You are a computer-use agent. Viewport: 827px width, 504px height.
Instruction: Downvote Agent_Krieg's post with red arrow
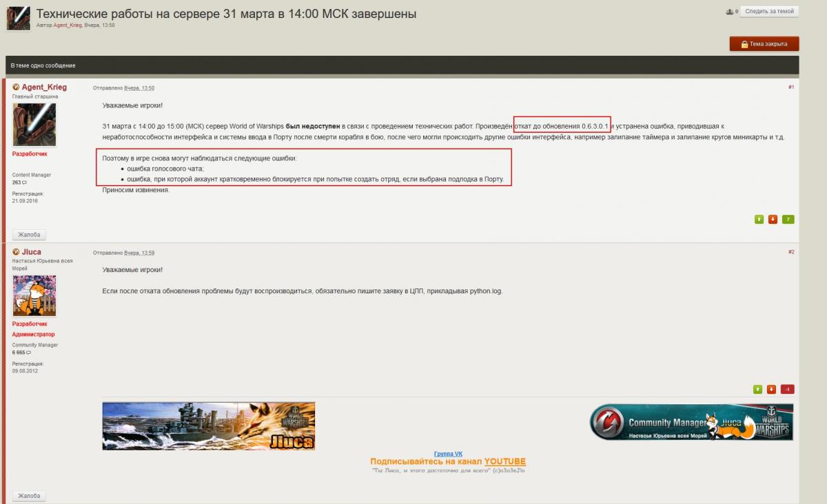click(773, 220)
